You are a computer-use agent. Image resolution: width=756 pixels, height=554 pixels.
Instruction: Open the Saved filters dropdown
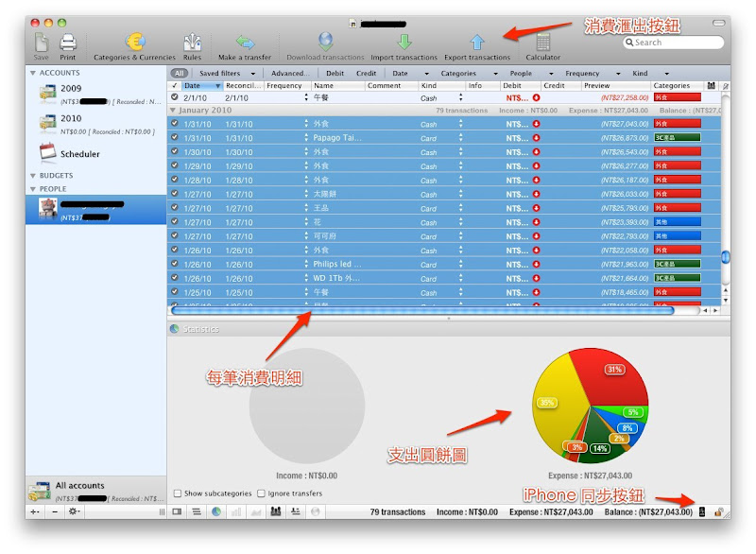point(227,74)
